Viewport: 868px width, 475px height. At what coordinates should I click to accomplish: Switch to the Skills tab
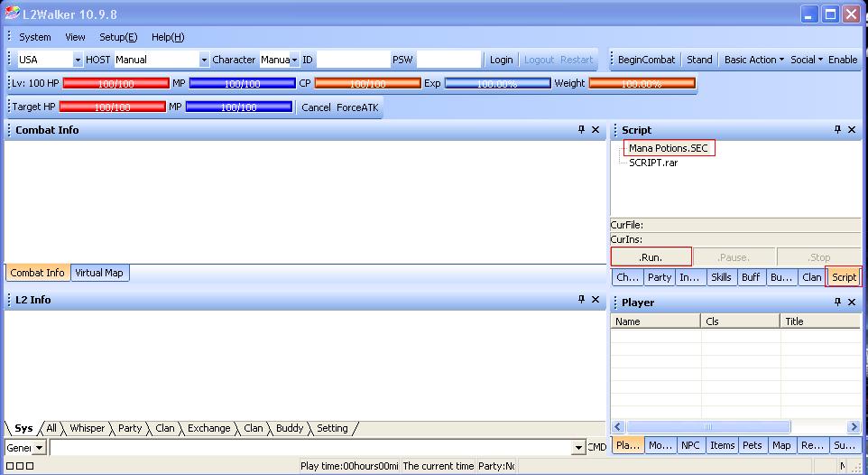(x=721, y=277)
